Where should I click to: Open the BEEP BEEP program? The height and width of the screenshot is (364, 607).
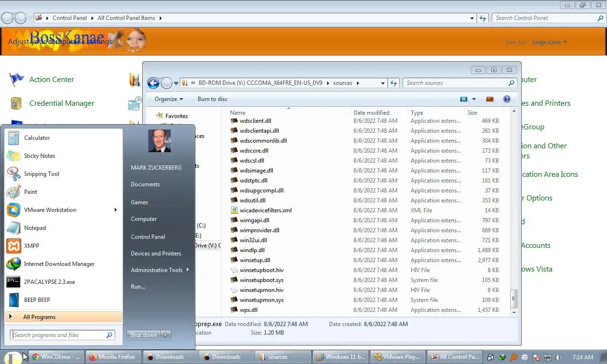(x=64, y=300)
